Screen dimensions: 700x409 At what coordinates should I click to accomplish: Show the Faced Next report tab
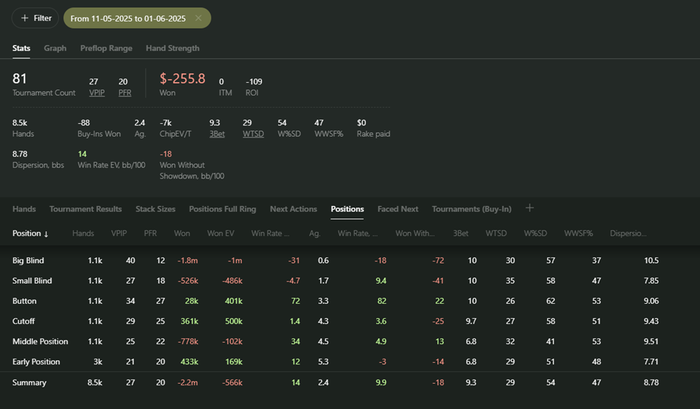397,209
